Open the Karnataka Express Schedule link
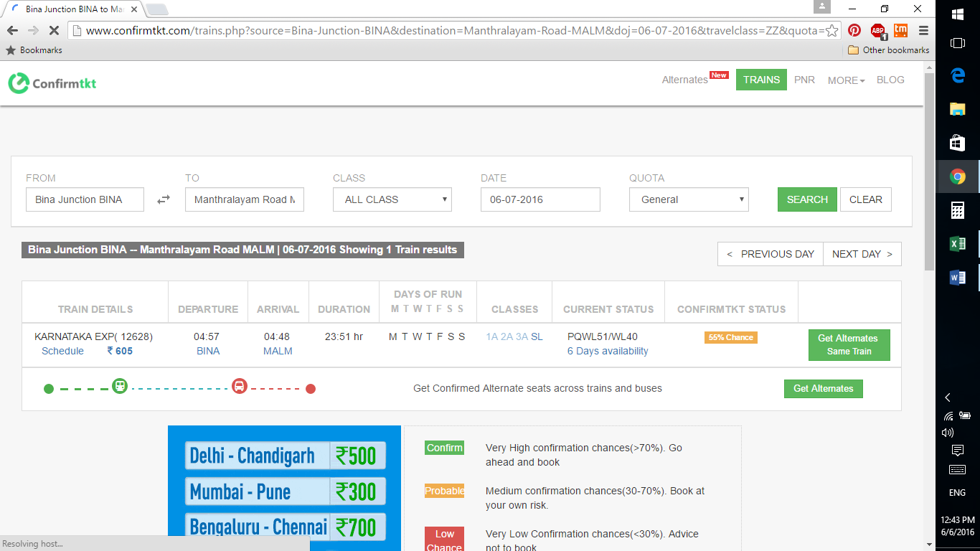 62,351
